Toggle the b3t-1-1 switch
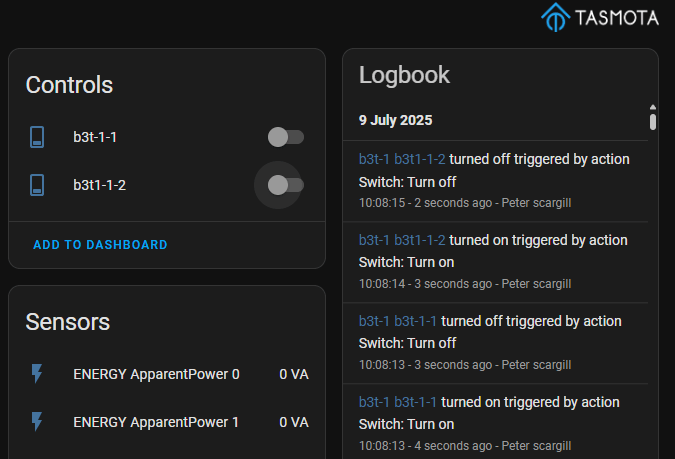Image resolution: width=675 pixels, height=459 pixels. (286, 137)
